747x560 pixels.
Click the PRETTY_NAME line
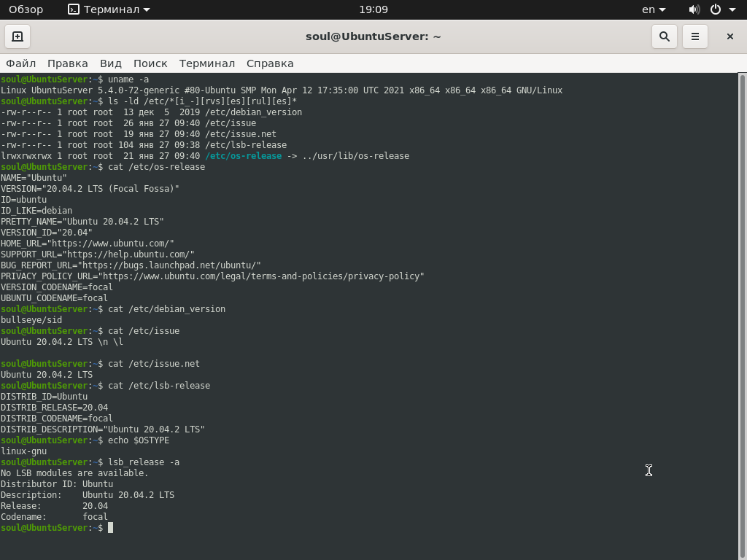tap(82, 222)
